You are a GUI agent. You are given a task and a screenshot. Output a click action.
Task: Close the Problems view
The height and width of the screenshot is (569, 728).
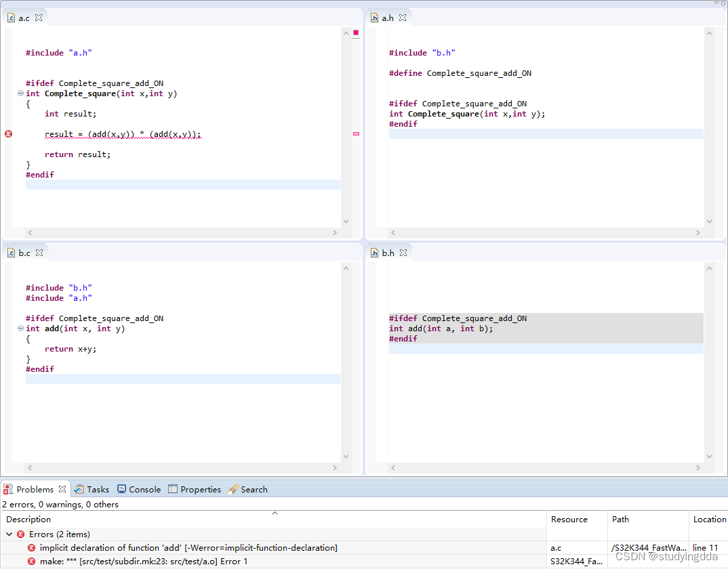[62, 489]
